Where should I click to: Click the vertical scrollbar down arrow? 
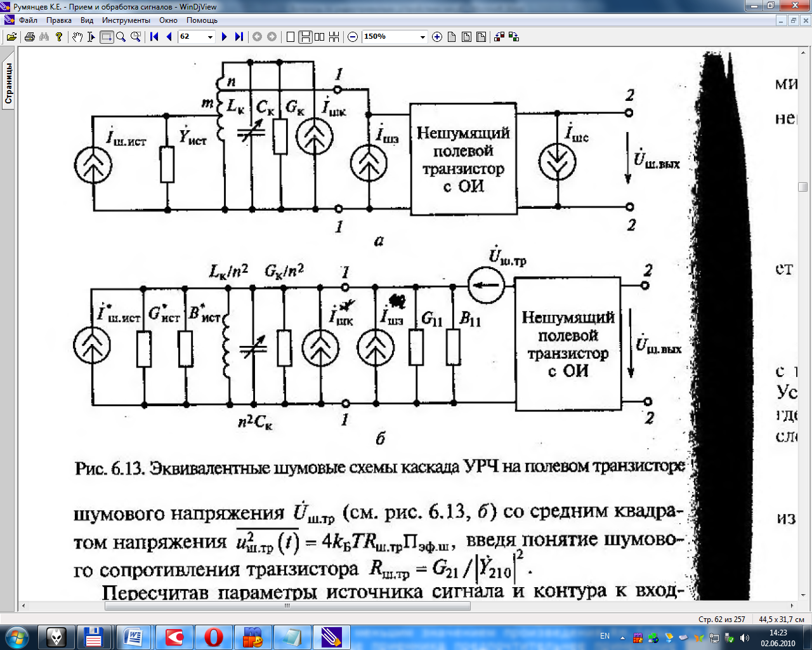click(802, 595)
